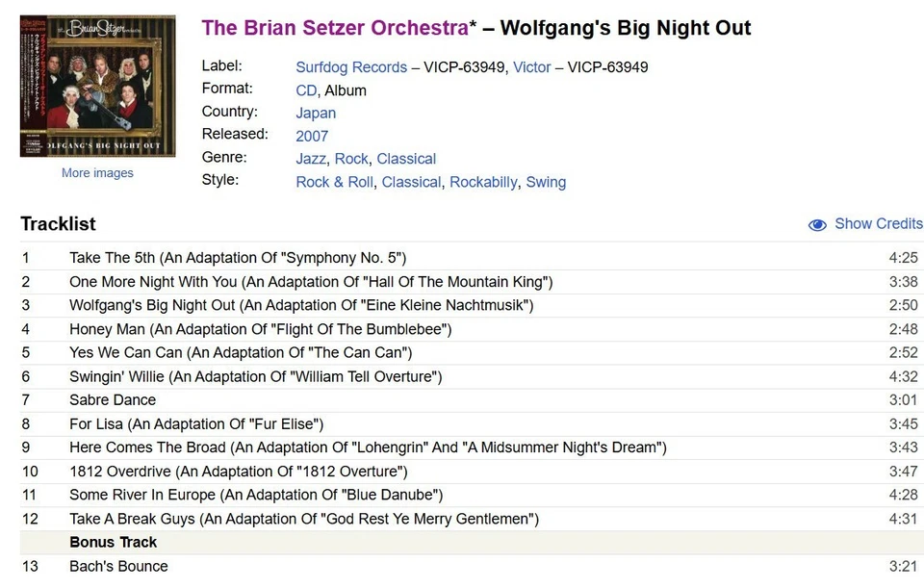
Task: Click the More images link
Action: [96, 172]
